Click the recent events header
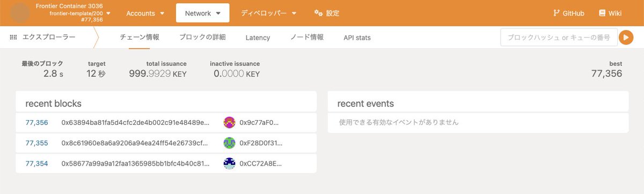Image resolution: width=644 pixels, height=194 pixels. pos(365,103)
